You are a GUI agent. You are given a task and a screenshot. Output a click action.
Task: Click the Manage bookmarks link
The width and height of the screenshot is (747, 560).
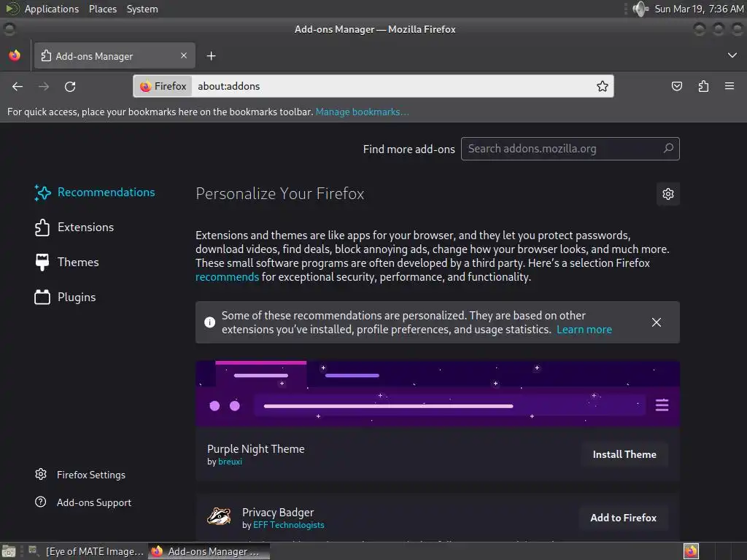[x=362, y=112]
